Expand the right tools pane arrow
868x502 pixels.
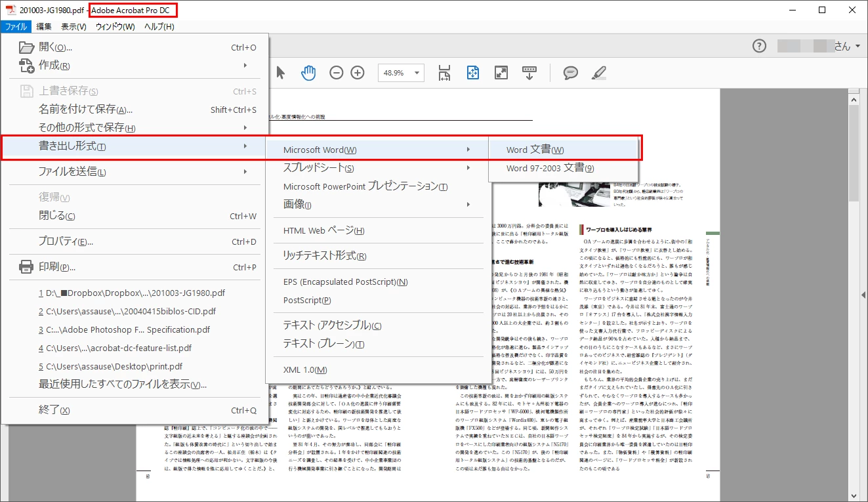(x=863, y=295)
